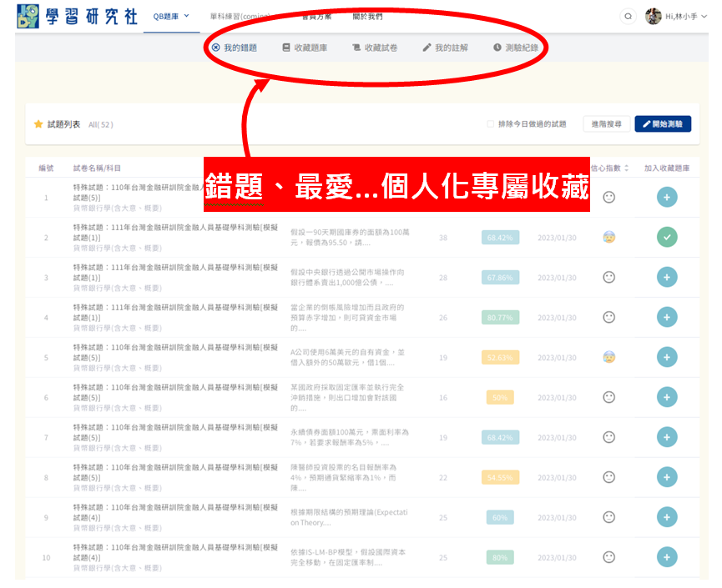Click the search magnifier icon in header
The height and width of the screenshot is (588, 722).
point(629,17)
